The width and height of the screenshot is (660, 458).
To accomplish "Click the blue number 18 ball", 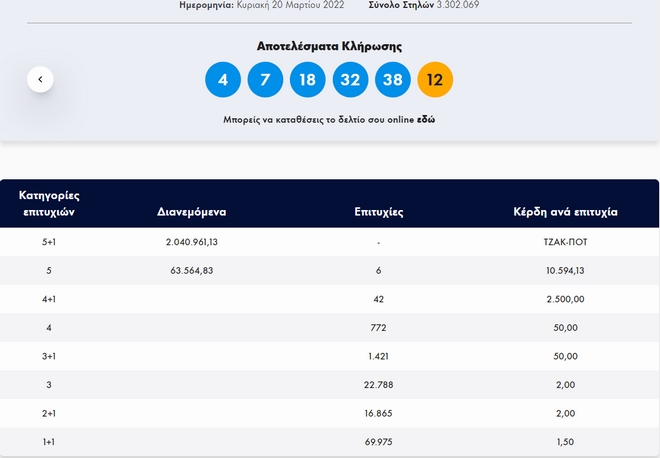I will 308,79.
